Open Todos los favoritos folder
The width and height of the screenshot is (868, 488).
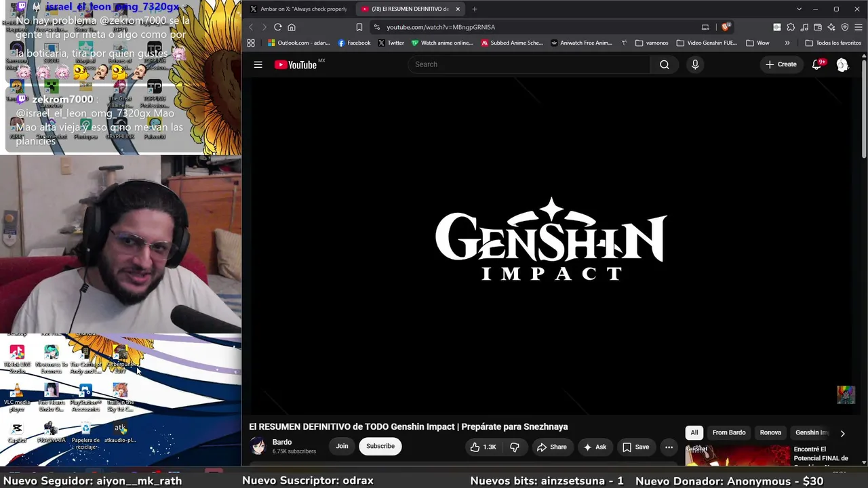tap(833, 43)
